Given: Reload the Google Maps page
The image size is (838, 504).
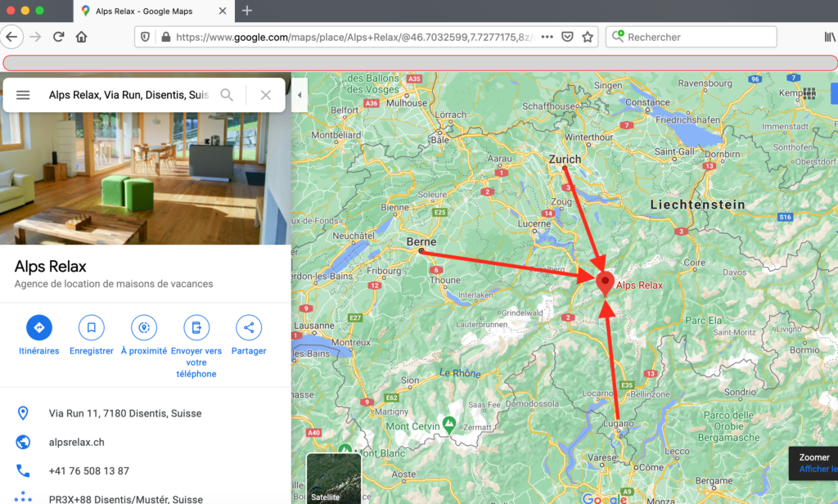Looking at the screenshot, I should point(58,37).
